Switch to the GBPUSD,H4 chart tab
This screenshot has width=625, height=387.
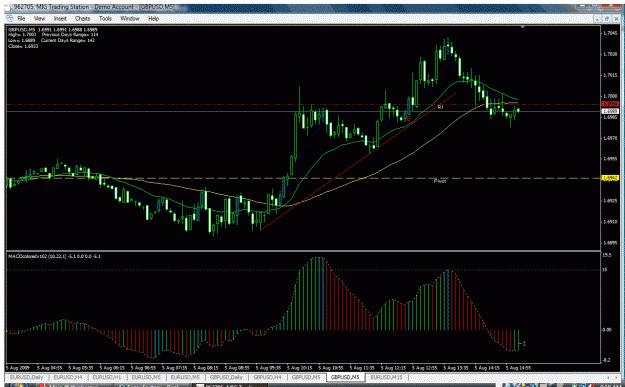[x=267, y=376]
